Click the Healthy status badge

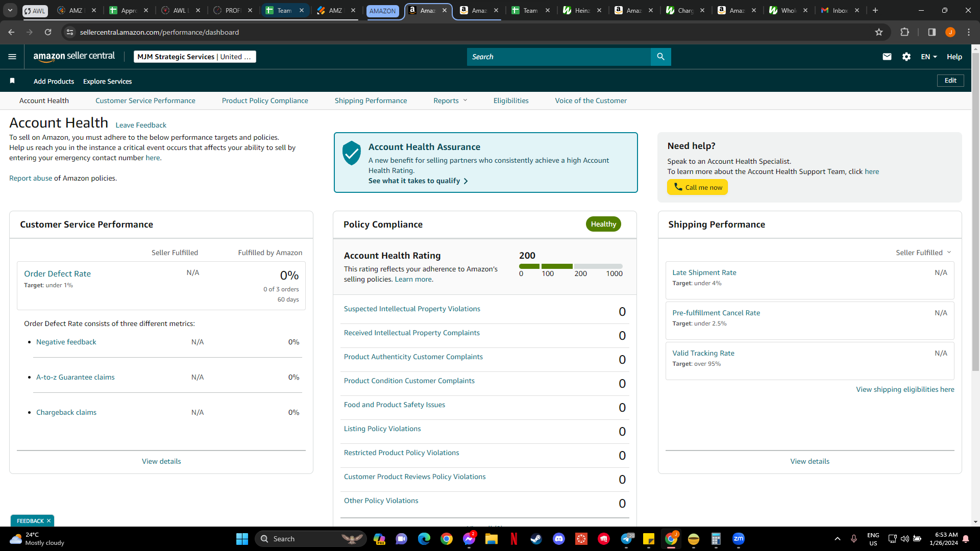603,224
